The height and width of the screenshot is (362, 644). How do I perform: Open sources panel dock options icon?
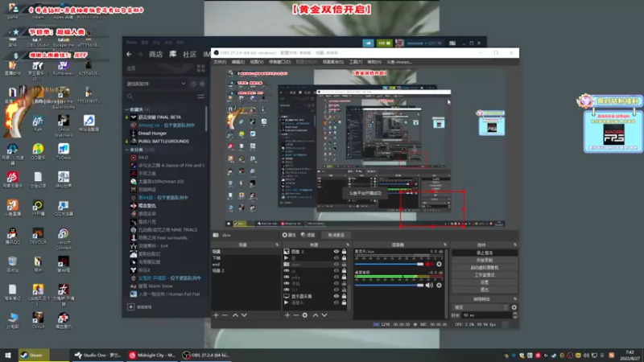tap(348, 245)
